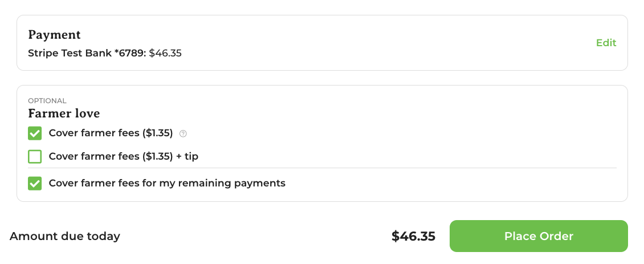644x264 pixels.
Task: Click the bold $46.35 total amount
Action: 413,237
